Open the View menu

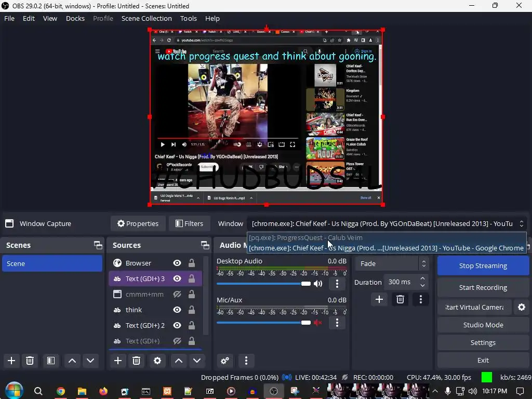pos(50,18)
